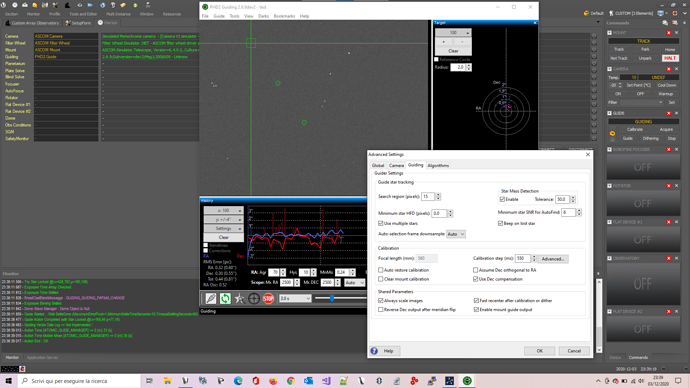Click the HALT button in MOUNT panel
This screenshot has width=690, height=388.
pyautogui.click(x=670, y=58)
